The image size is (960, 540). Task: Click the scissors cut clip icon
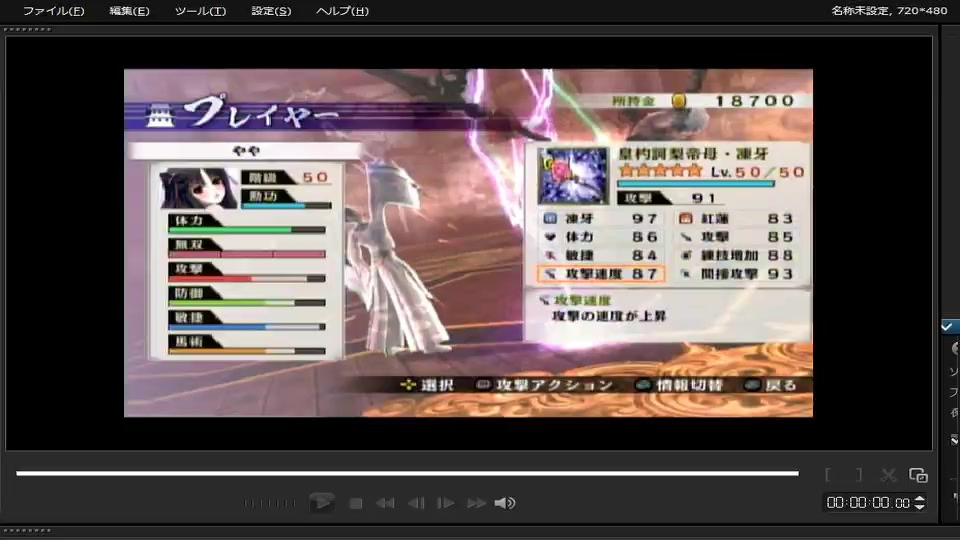click(x=888, y=475)
